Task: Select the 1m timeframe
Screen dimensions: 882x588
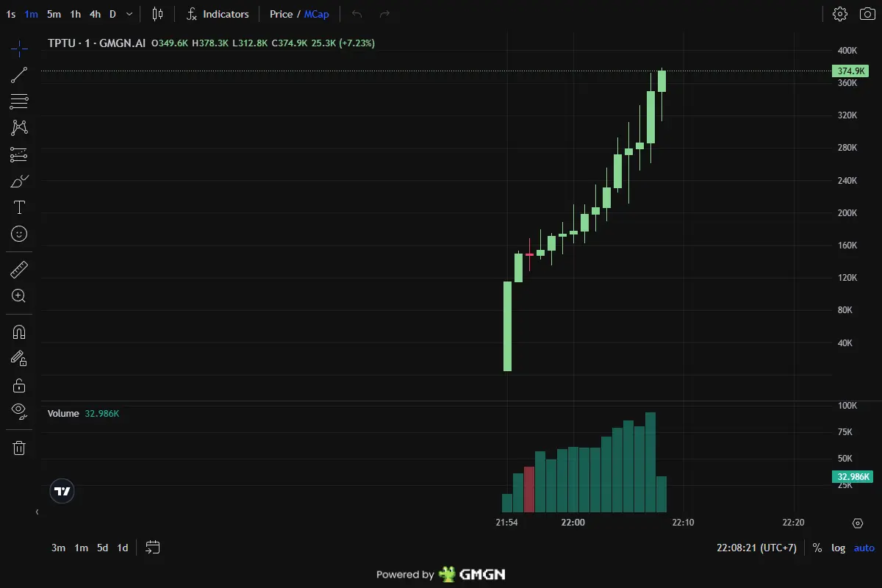Action: coord(31,14)
